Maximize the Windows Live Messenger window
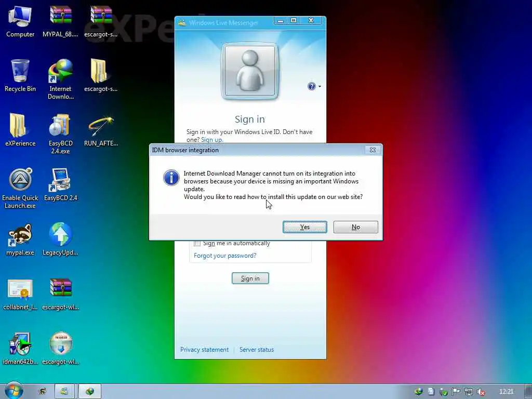This screenshot has width=532, height=399. pyautogui.click(x=294, y=21)
